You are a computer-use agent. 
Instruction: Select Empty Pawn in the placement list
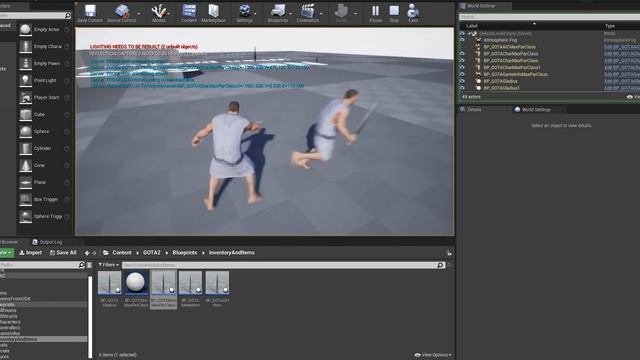[x=44, y=64]
